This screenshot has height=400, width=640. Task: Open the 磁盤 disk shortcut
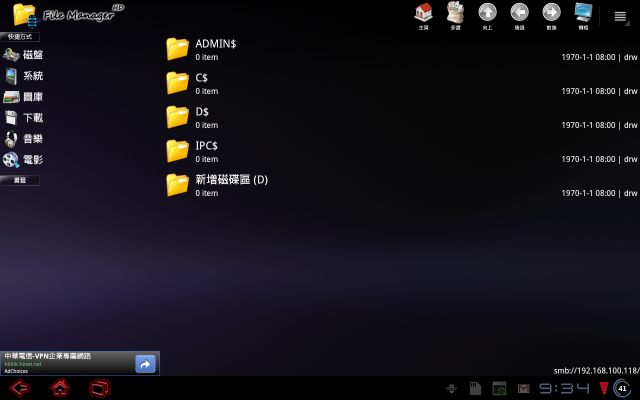(23, 55)
